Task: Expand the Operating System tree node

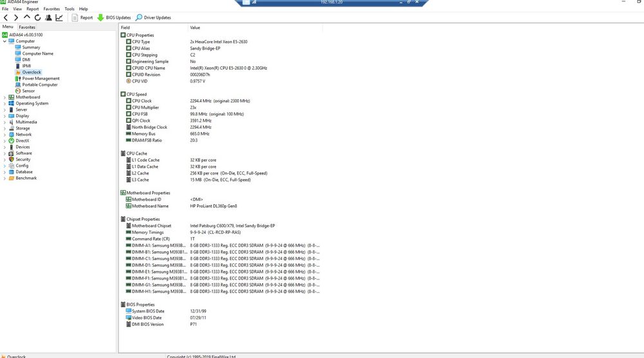Action: 5,104
